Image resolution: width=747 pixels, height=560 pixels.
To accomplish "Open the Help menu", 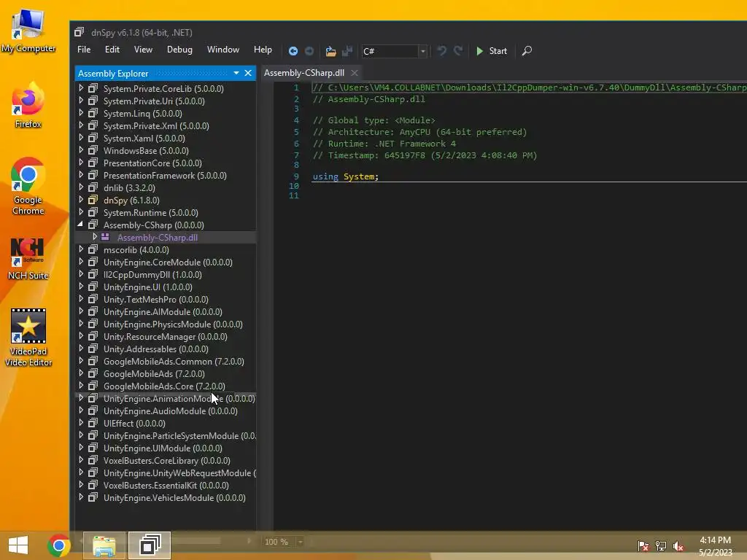I will point(263,50).
